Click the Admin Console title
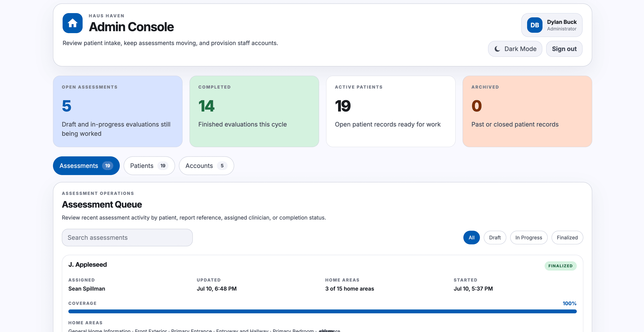 point(132,27)
